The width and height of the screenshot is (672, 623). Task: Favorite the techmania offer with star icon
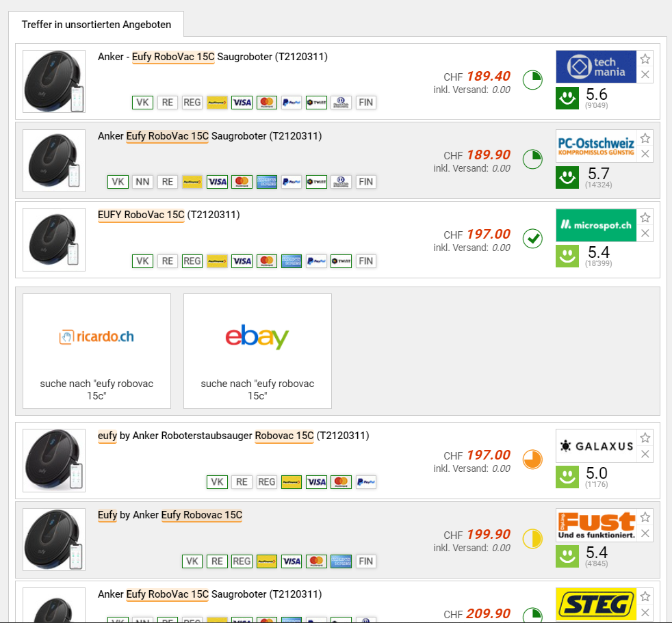tap(645, 59)
